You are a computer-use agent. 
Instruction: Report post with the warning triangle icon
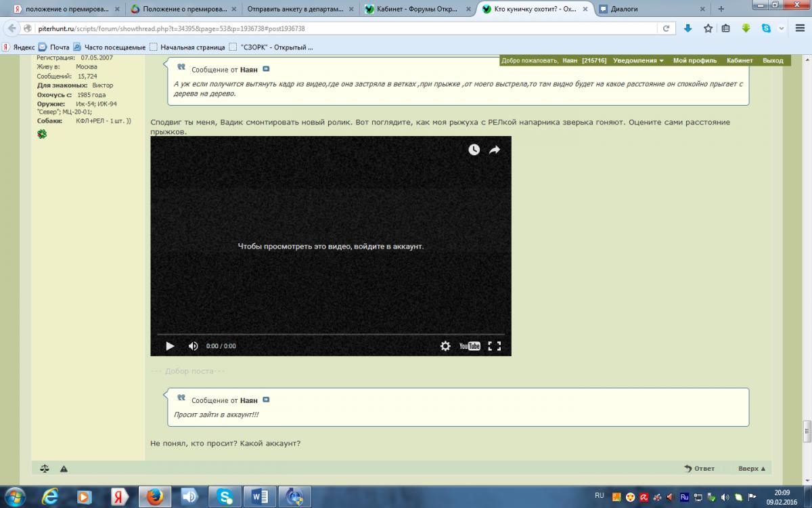click(64, 468)
